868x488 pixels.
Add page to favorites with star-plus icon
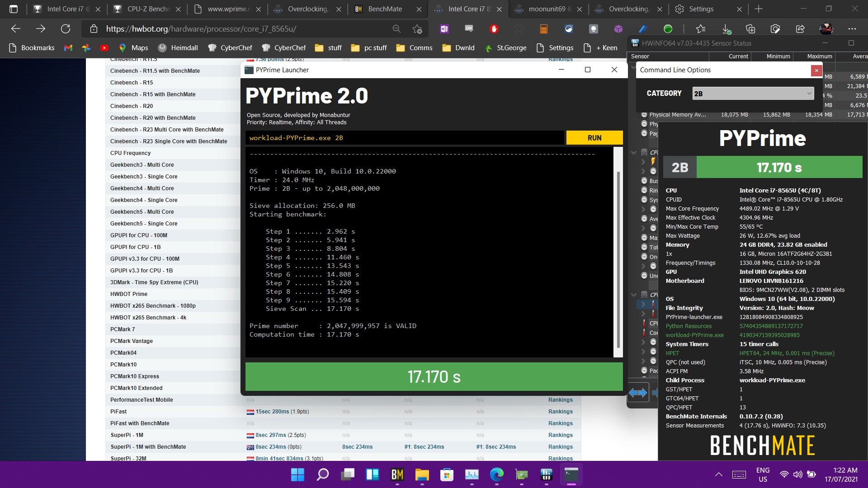[x=417, y=29]
